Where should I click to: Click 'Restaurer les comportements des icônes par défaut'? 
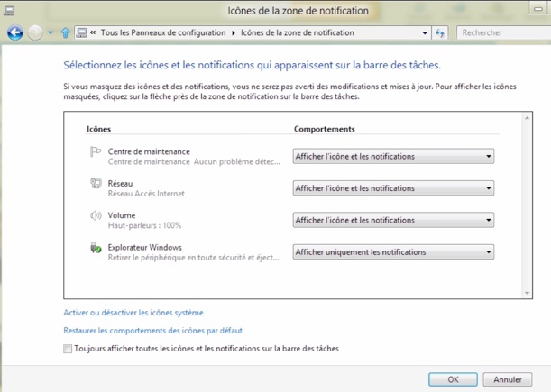pos(153,331)
